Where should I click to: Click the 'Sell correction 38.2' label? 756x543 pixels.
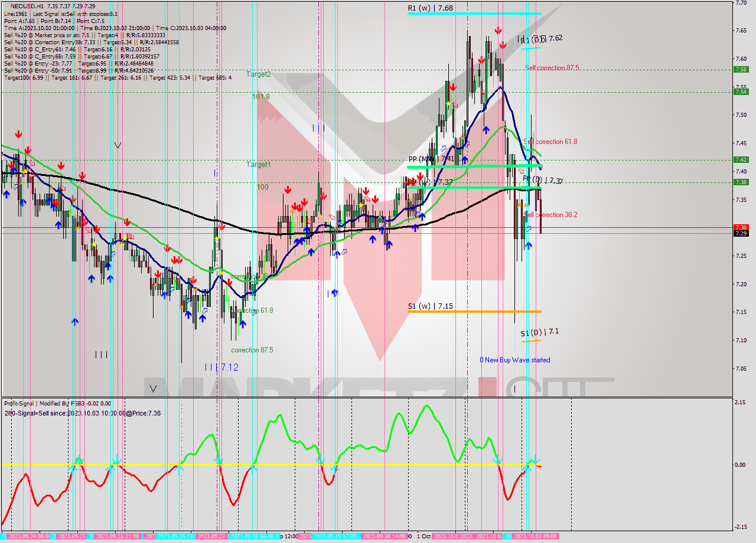(x=550, y=215)
